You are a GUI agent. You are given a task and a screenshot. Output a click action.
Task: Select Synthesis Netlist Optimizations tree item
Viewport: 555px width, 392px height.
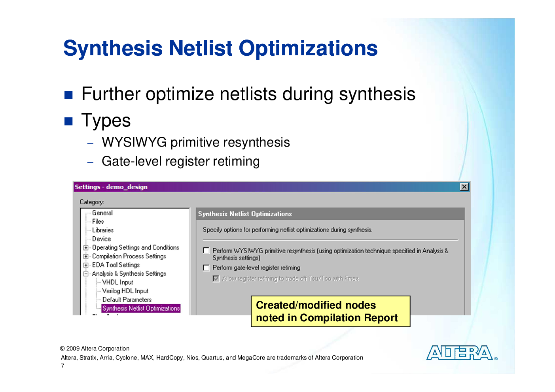click(x=141, y=309)
